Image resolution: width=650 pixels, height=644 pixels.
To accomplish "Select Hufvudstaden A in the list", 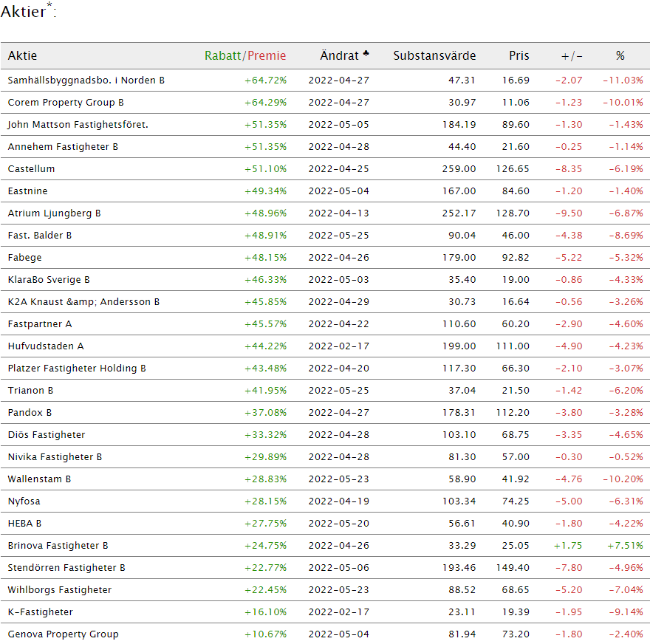I will (x=46, y=346).
